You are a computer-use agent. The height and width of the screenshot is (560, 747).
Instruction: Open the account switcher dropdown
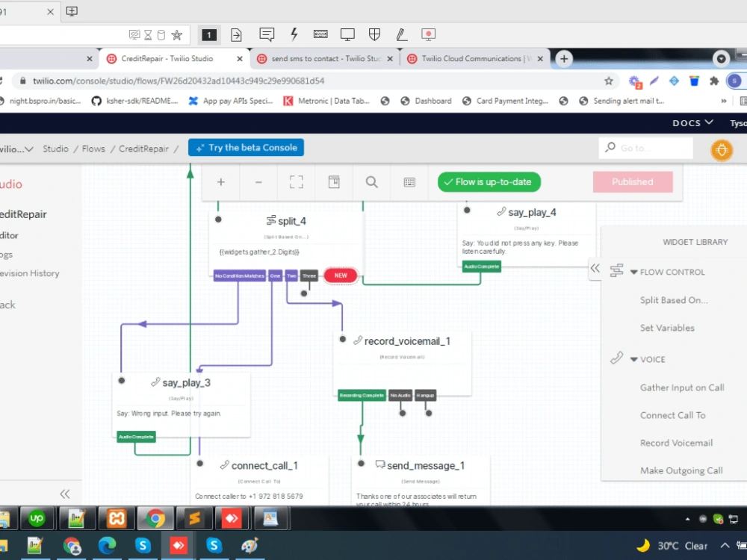[16, 149]
